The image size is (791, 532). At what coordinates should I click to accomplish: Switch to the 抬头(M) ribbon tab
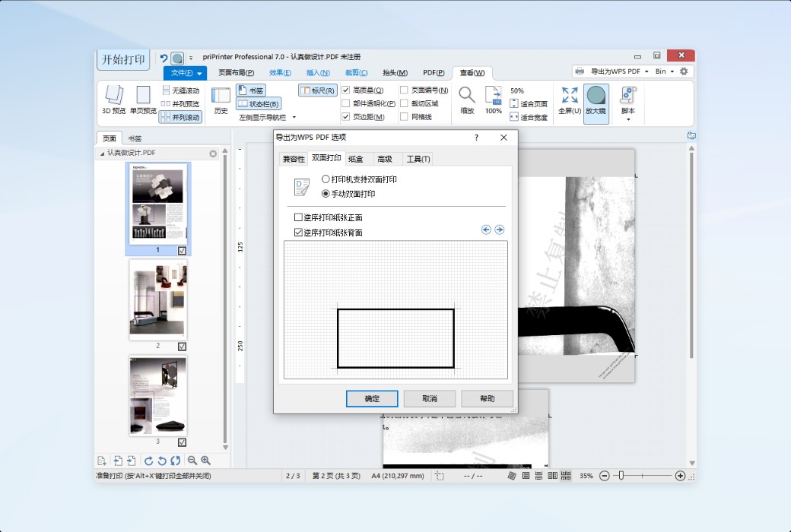395,73
